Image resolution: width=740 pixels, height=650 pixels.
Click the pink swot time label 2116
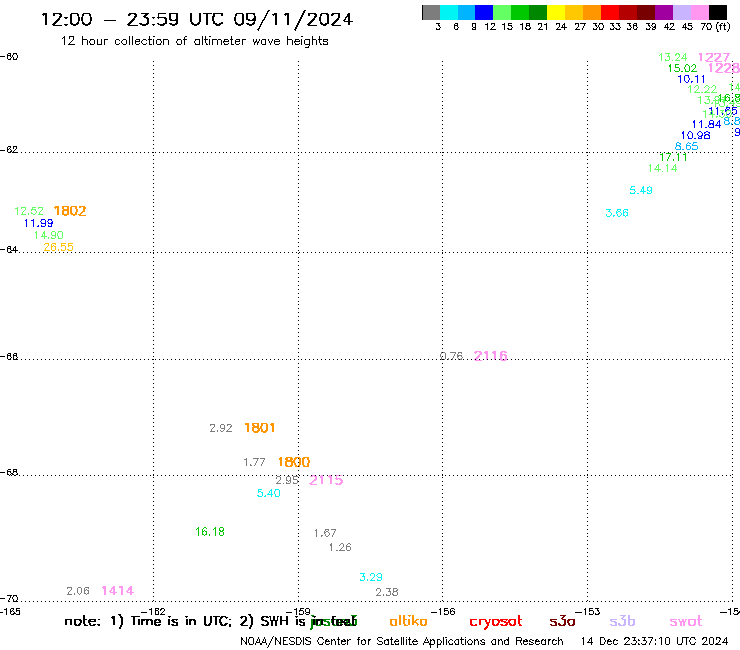pos(490,356)
